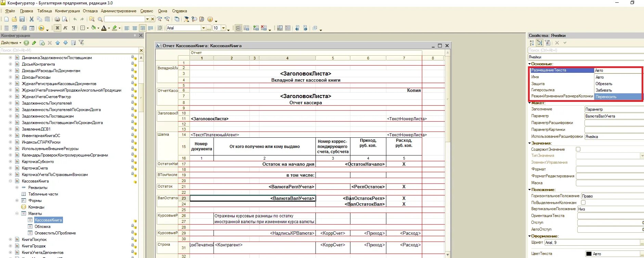Click the Merge cells icon

coord(160,28)
